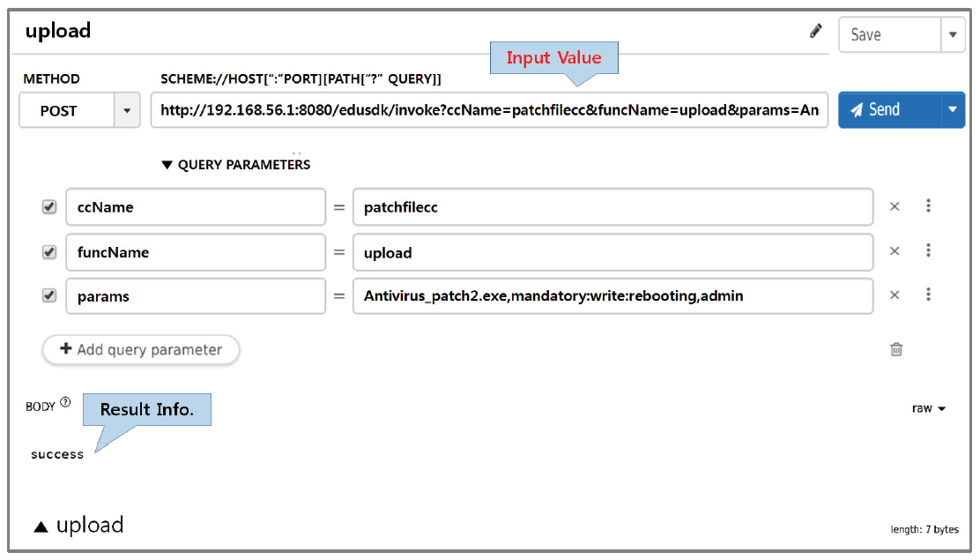Click the trash icon to delete parameters

(896, 349)
